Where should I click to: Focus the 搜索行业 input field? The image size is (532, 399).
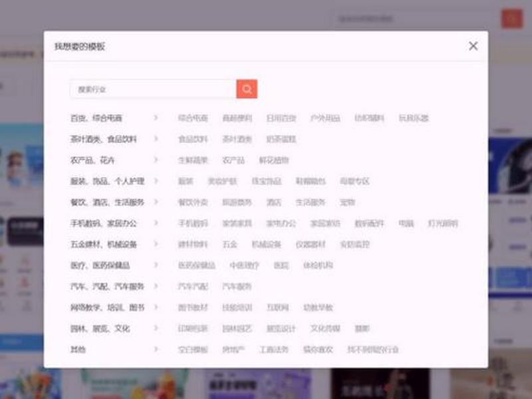tap(153, 89)
